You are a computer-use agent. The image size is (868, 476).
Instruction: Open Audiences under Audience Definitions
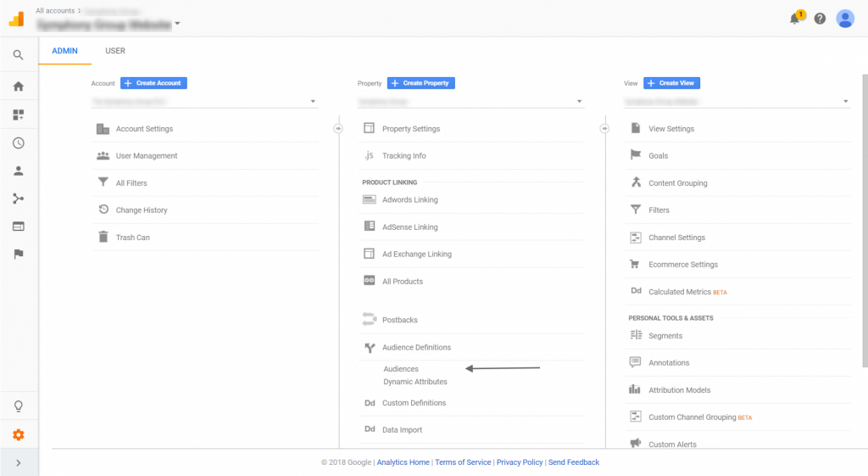[401, 369]
